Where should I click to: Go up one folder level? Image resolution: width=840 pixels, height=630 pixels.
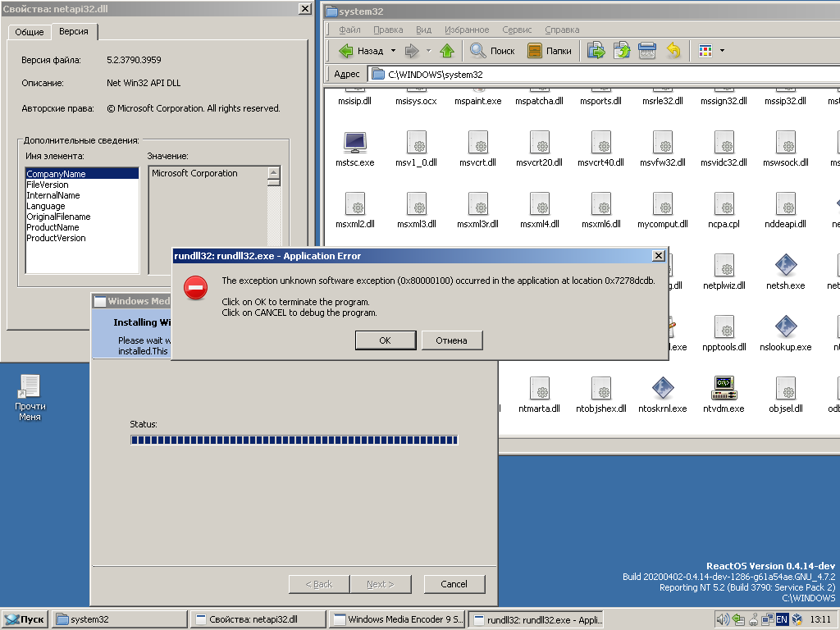pos(447,51)
